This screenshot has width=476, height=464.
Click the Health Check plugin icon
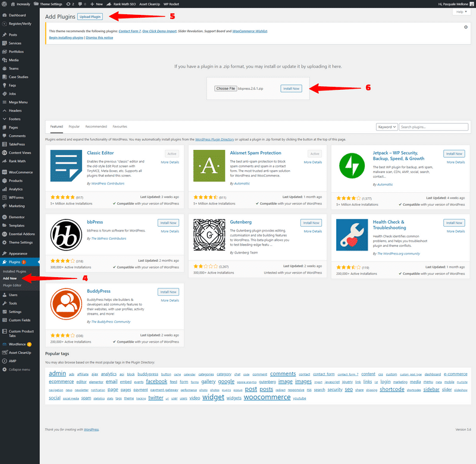tap(352, 235)
